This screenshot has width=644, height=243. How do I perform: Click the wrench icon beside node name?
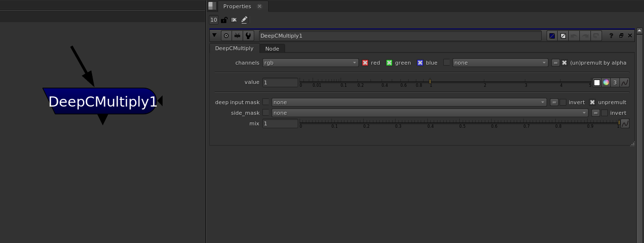tap(248, 36)
